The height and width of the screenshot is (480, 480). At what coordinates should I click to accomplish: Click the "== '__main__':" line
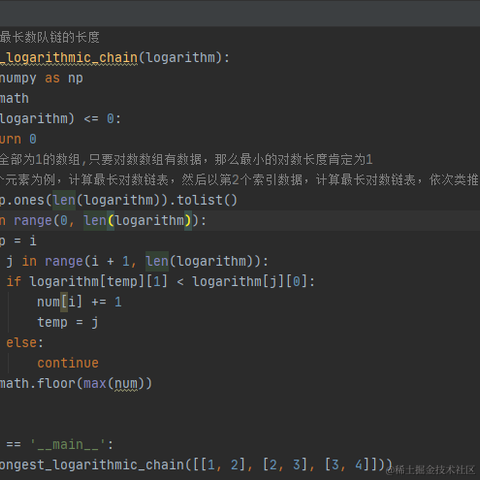point(60,444)
